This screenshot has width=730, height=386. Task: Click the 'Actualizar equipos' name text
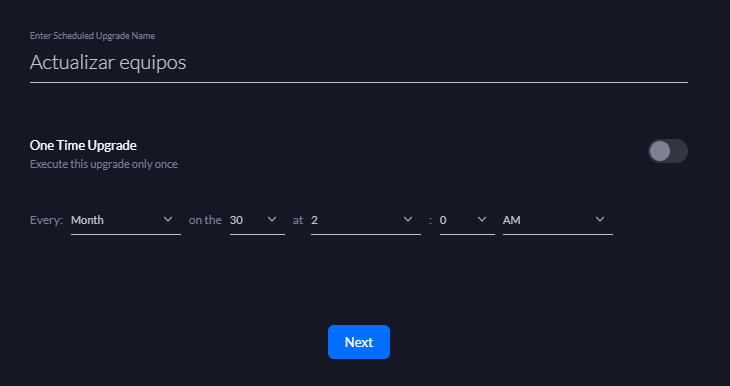[x=108, y=62]
